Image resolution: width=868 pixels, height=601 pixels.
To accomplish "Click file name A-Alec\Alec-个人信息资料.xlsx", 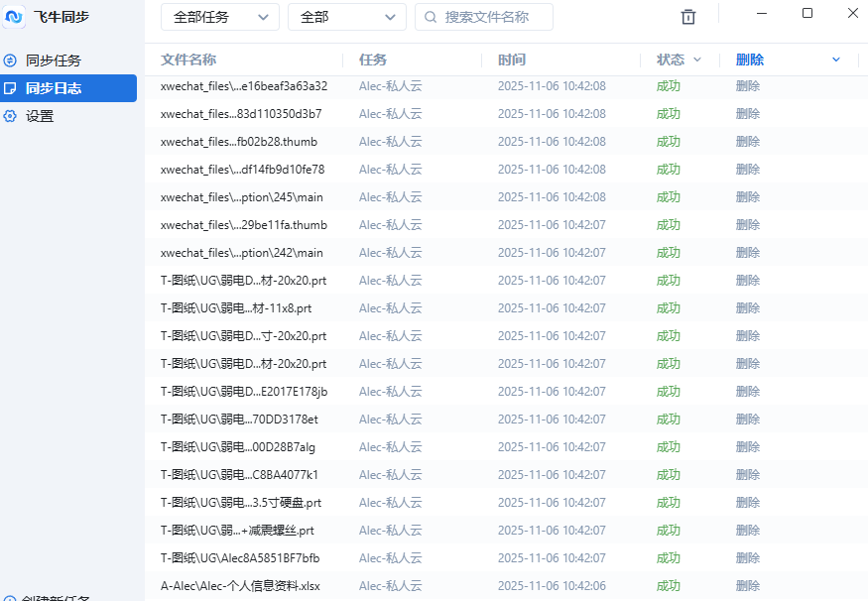I will [x=240, y=586].
